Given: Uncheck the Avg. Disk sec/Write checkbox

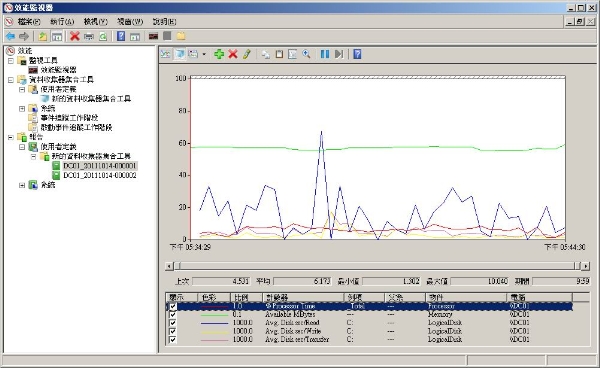Looking at the screenshot, I should 173,331.
